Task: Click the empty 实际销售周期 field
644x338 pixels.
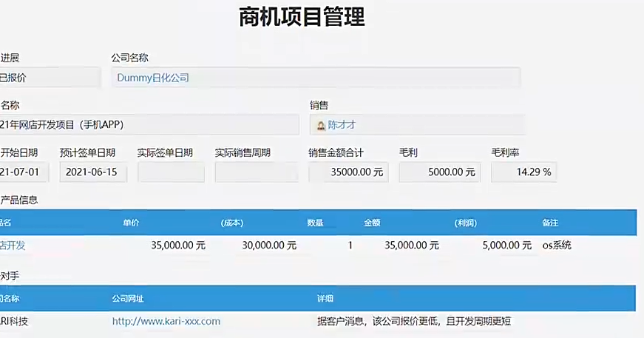Action: pyautogui.click(x=257, y=172)
